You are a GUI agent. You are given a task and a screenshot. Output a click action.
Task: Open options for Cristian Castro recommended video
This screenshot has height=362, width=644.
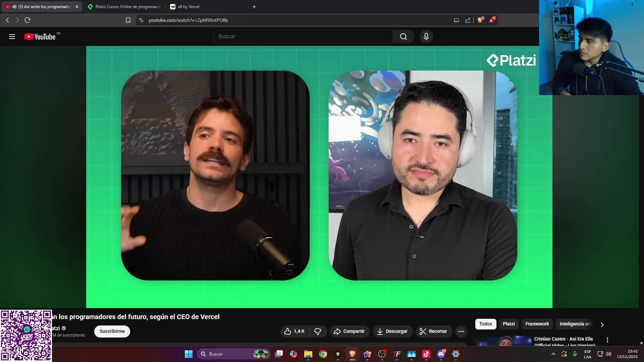[x=607, y=340]
